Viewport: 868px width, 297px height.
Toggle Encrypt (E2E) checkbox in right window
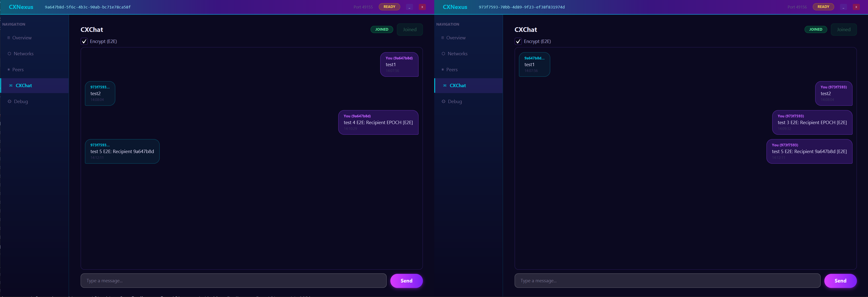pyautogui.click(x=518, y=42)
